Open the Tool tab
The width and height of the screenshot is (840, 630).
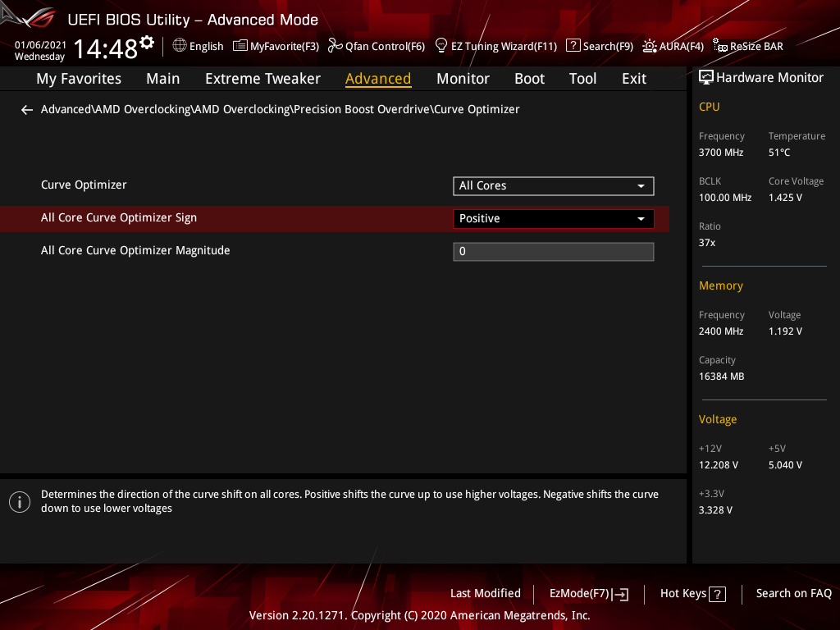[x=582, y=79]
